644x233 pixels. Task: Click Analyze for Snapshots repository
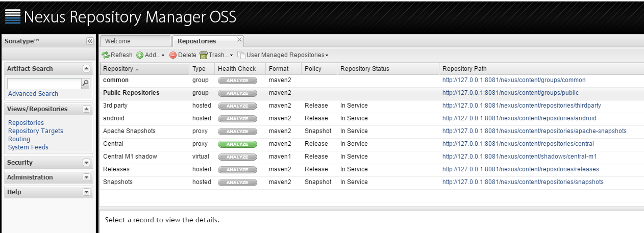237,183
